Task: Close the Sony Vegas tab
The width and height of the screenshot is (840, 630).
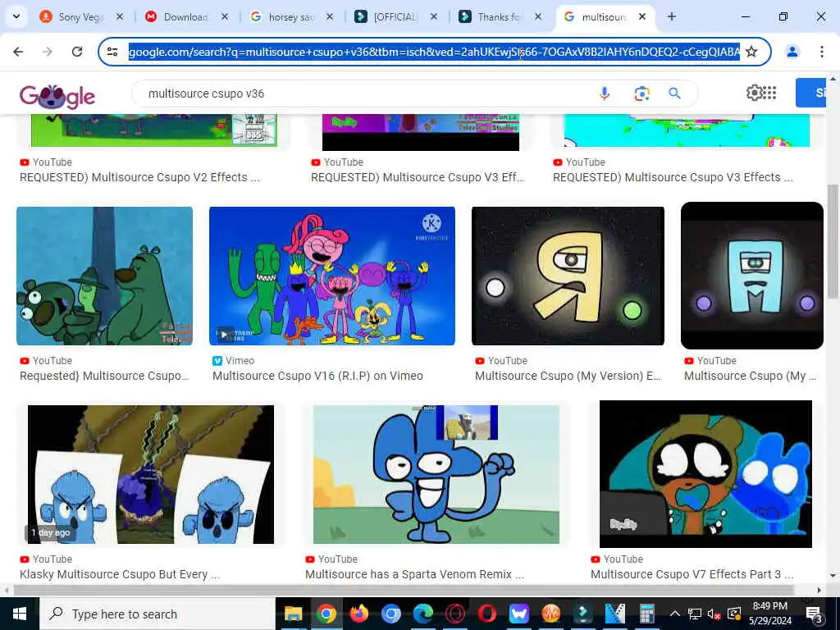Action: pos(120,16)
